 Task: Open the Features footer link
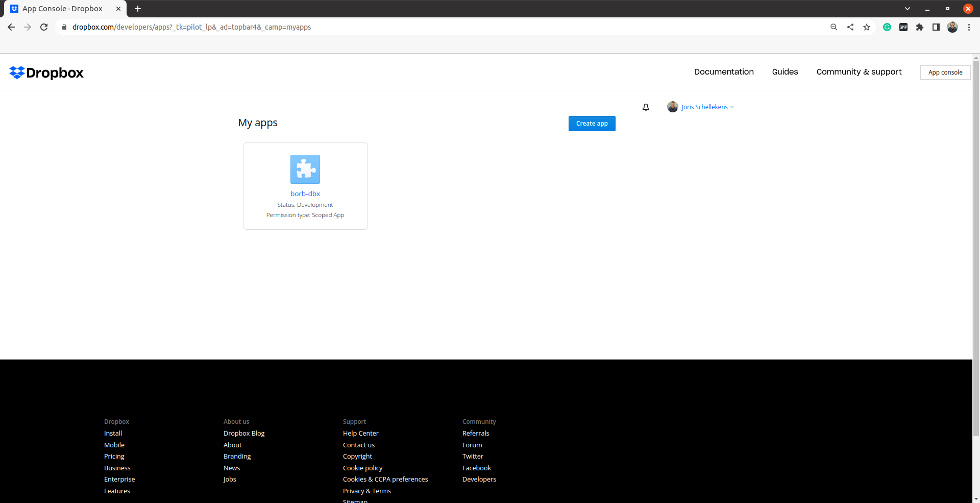click(x=117, y=491)
